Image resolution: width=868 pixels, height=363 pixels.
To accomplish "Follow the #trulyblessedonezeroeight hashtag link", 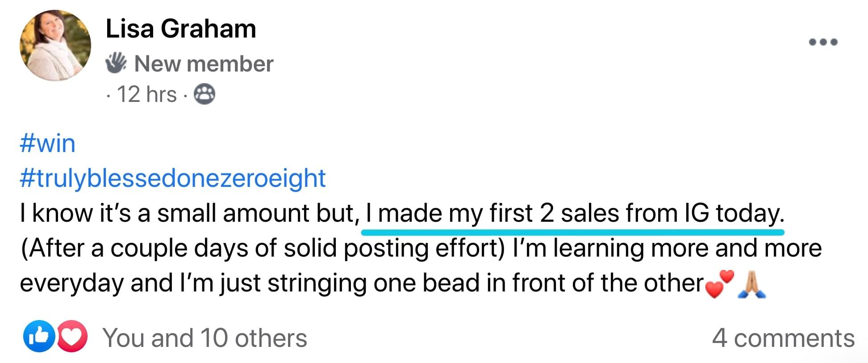I will pos(173,178).
